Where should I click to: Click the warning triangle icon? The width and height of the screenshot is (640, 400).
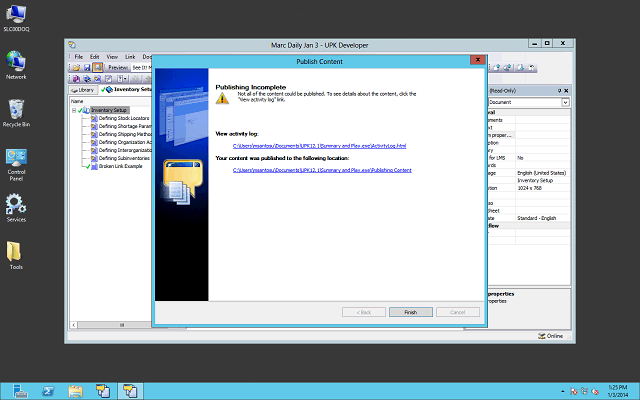(222, 98)
